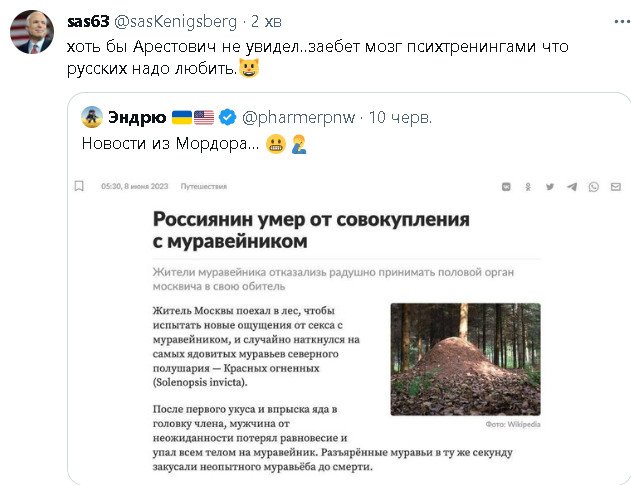The image size is (631, 485).
Task: Share the article via VK icon
Action: pos(506,186)
